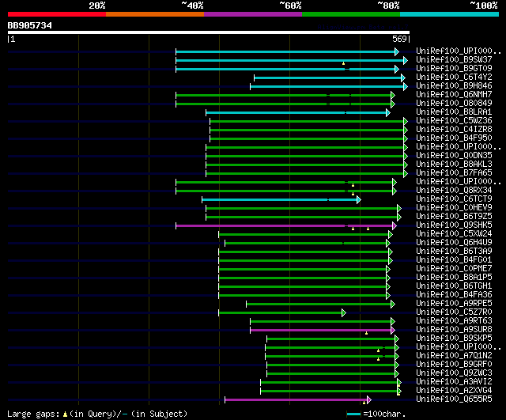The image size is (506, 420).
Task: Select the UniRef100_Q6H4U9 label
Action: [x=454, y=243]
